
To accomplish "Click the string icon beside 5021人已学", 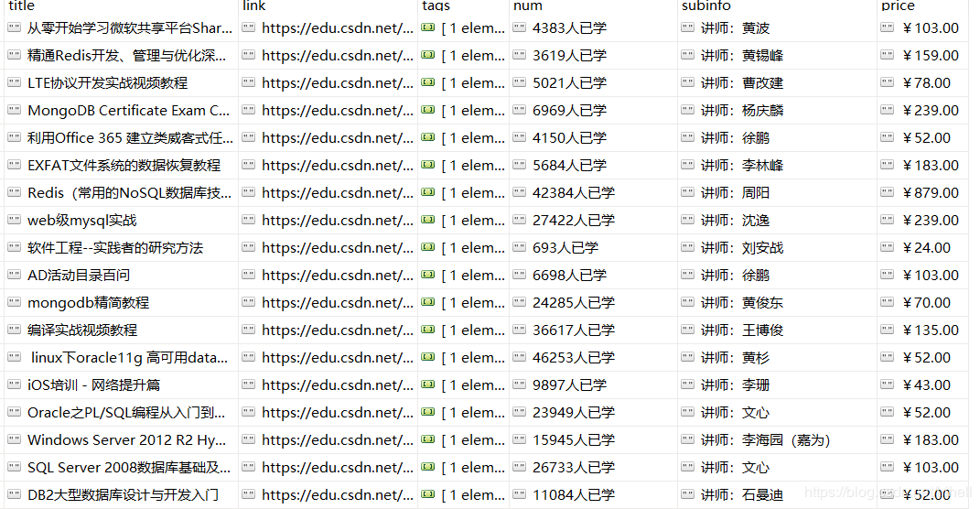I will coord(520,82).
